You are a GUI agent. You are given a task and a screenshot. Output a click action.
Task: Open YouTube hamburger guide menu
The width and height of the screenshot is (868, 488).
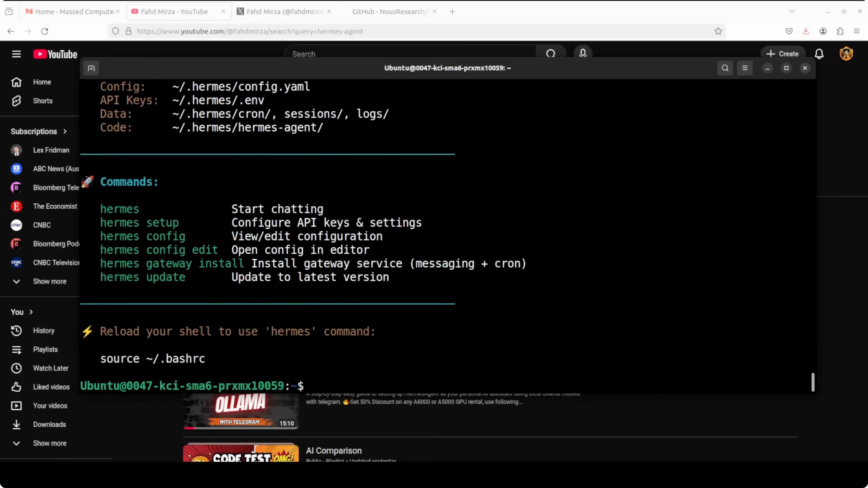[16, 54]
